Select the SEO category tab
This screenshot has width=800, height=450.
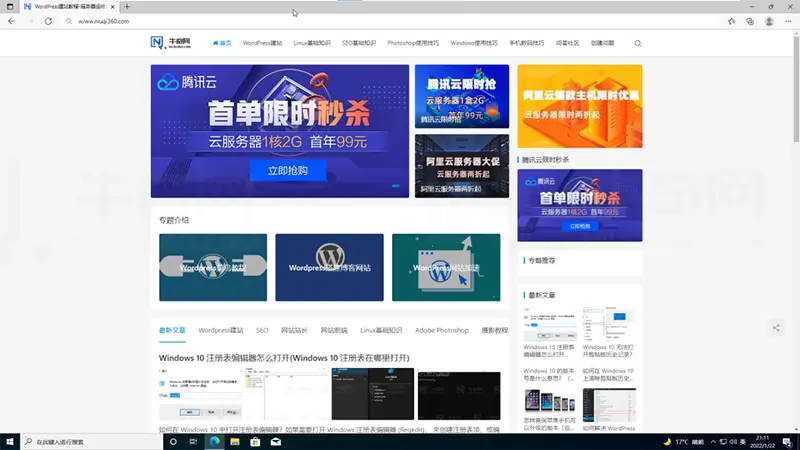point(262,331)
